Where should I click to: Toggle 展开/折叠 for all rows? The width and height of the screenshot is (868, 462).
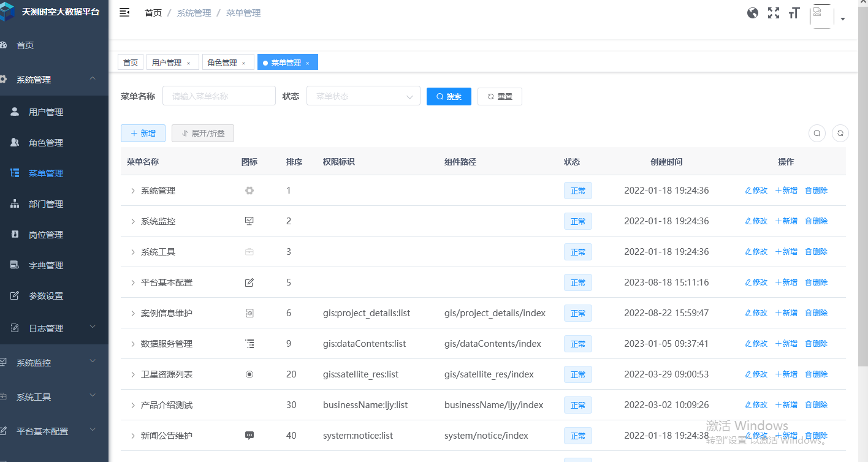coord(203,133)
